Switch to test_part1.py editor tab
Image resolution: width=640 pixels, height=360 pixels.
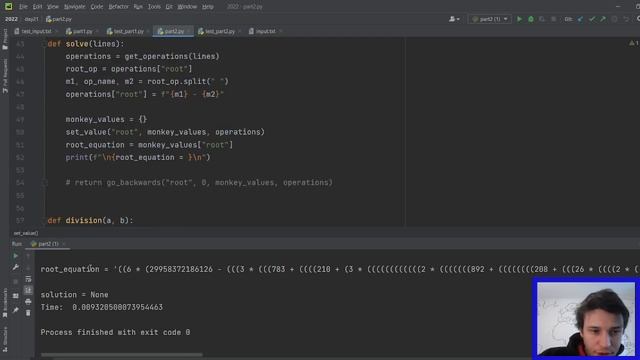tap(127, 31)
